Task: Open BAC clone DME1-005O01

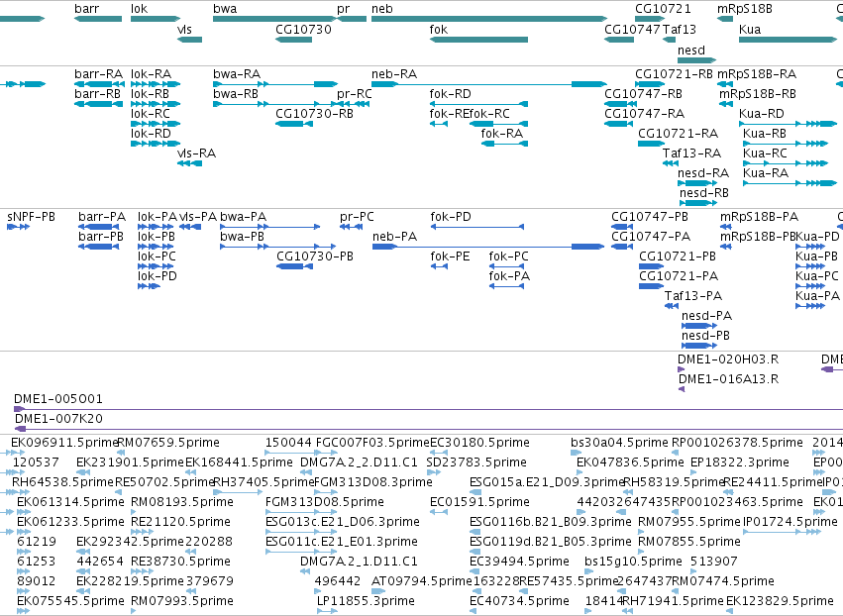Action: 58,399
